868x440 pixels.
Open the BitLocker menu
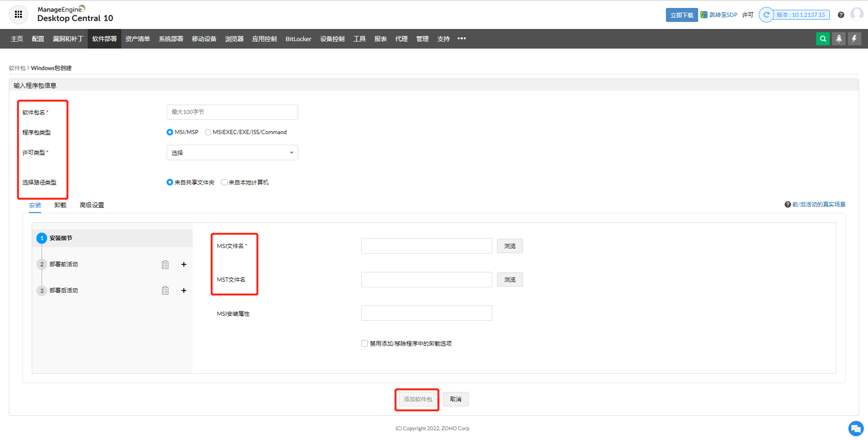[299, 39]
